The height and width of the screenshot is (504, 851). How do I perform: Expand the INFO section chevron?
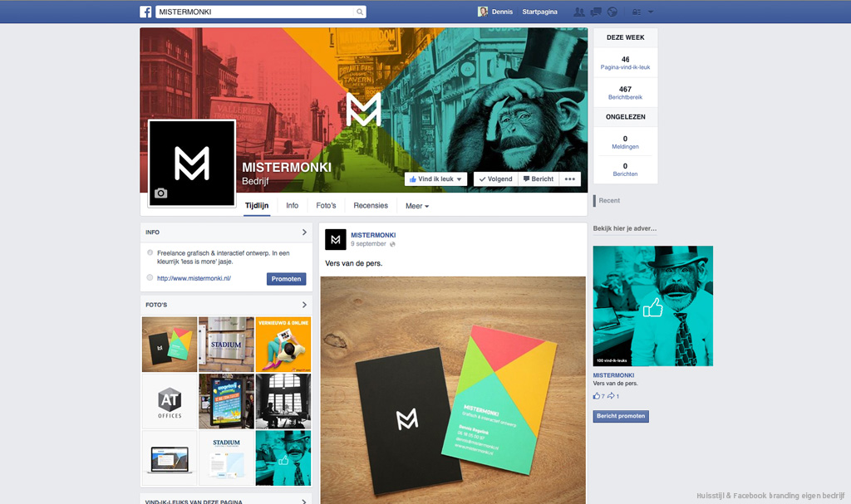[304, 232]
